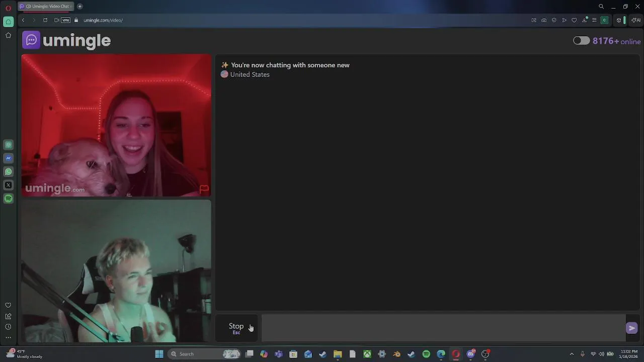Open sidebar bookmarks star icon
644x362 pixels.
tap(8, 35)
